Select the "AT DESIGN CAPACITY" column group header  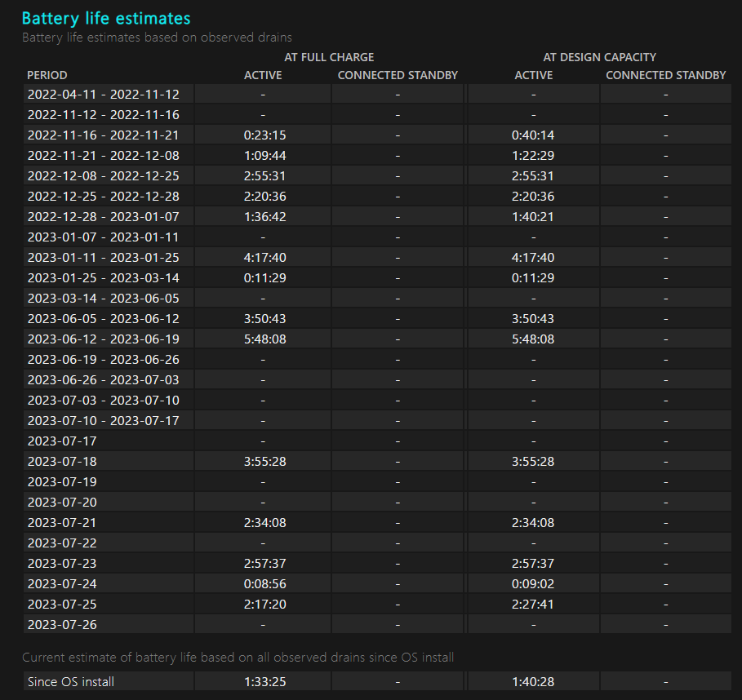[x=600, y=57]
